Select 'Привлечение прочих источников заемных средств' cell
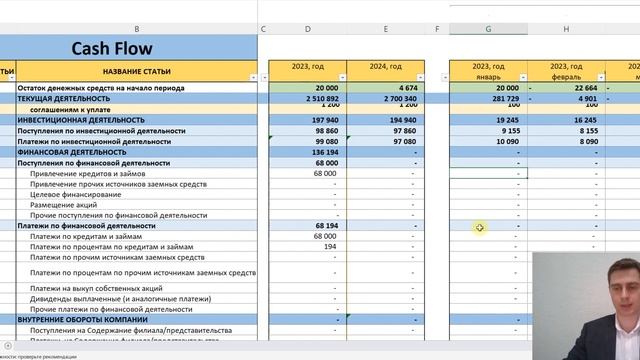 (x=137, y=184)
